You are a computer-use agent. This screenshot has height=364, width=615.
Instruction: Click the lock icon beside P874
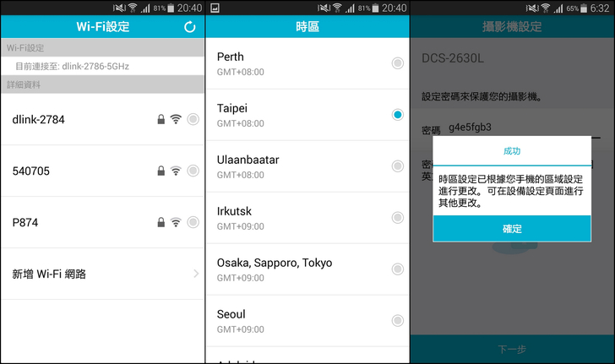pyautogui.click(x=161, y=222)
